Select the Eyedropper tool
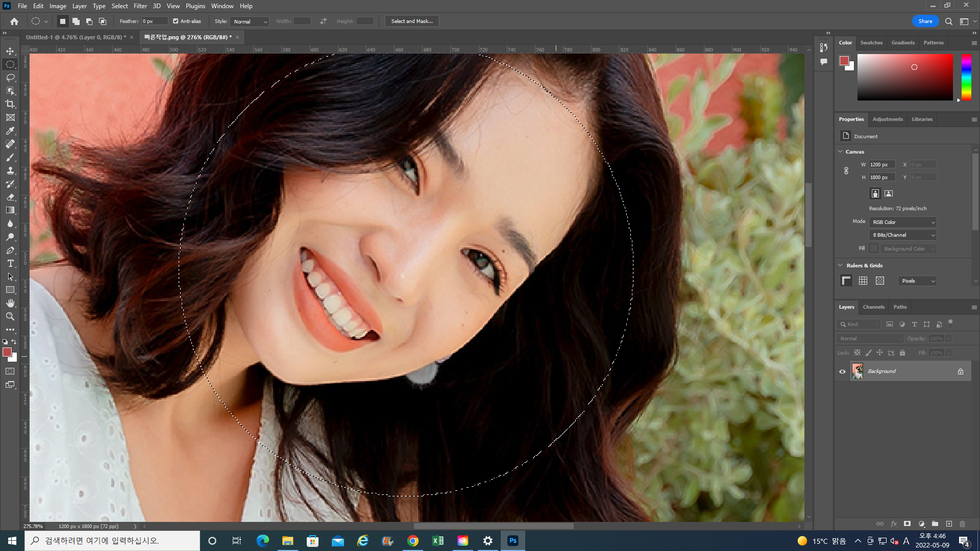This screenshot has width=980, height=551. [x=10, y=131]
